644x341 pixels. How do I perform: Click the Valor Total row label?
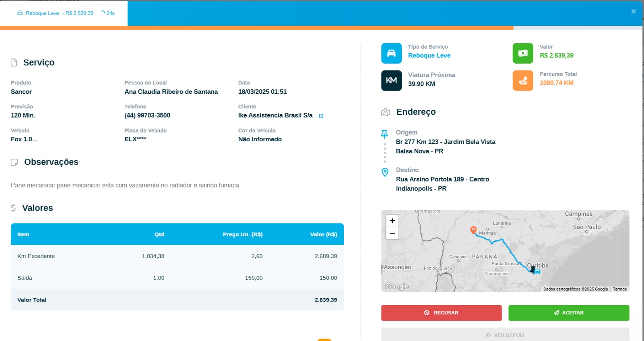click(32, 300)
